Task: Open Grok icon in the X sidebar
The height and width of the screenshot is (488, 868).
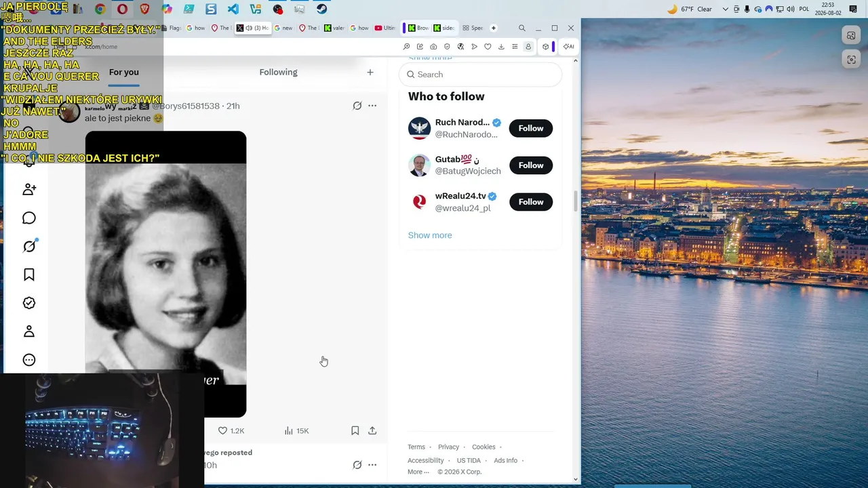Action: click(29, 246)
